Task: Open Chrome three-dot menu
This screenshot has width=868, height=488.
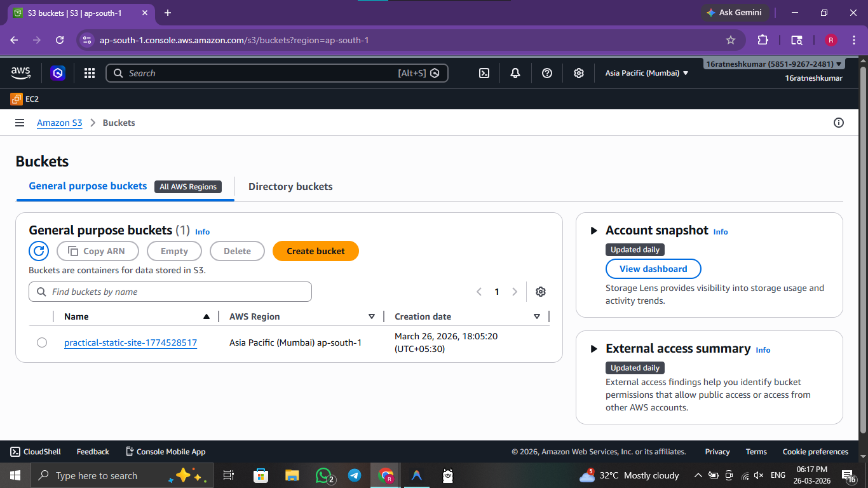Action: coord(853,40)
